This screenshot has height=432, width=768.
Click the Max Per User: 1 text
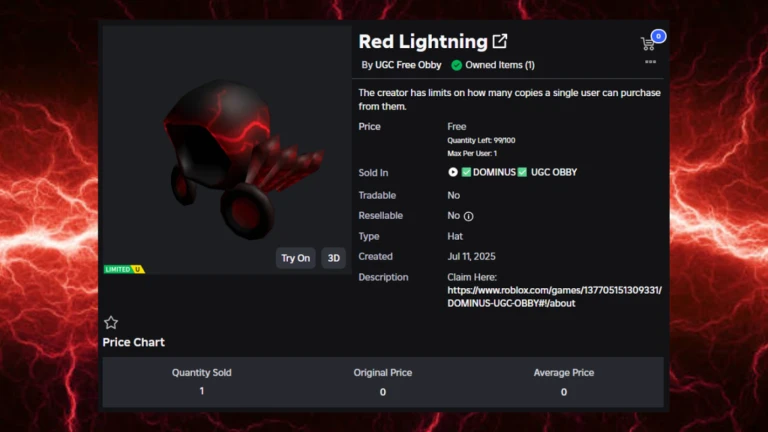coord(472,153)
